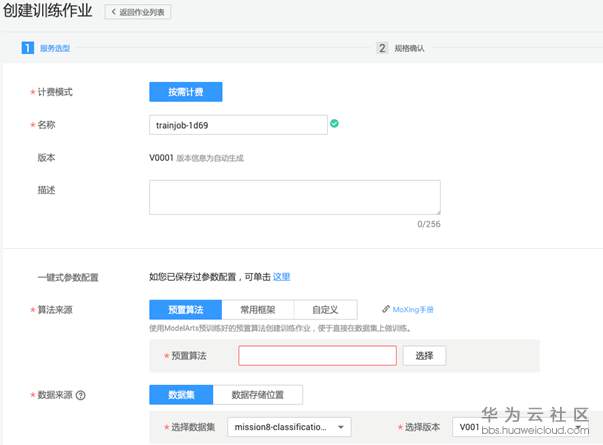Select 预置算法 algorithm source
Image resolution: width=603 pixels, height=445 pixels.
(x=186, y=310)
